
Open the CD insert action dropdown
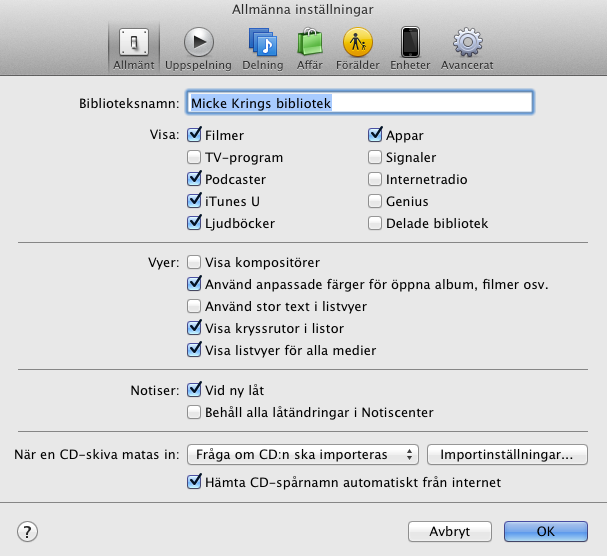pyautogui.click(x=302, y=455)
